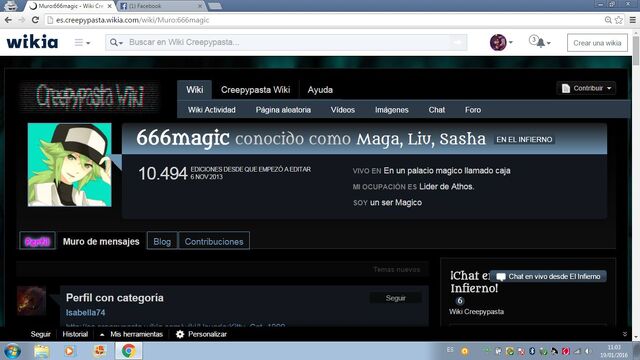Click Seguir in the bottom toolbar

point(40,334)
